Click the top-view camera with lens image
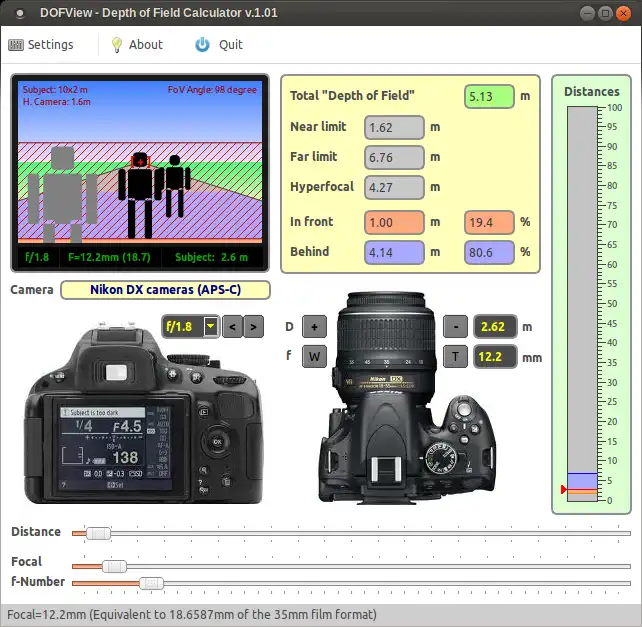642x627 pixels. pos(407,397)
